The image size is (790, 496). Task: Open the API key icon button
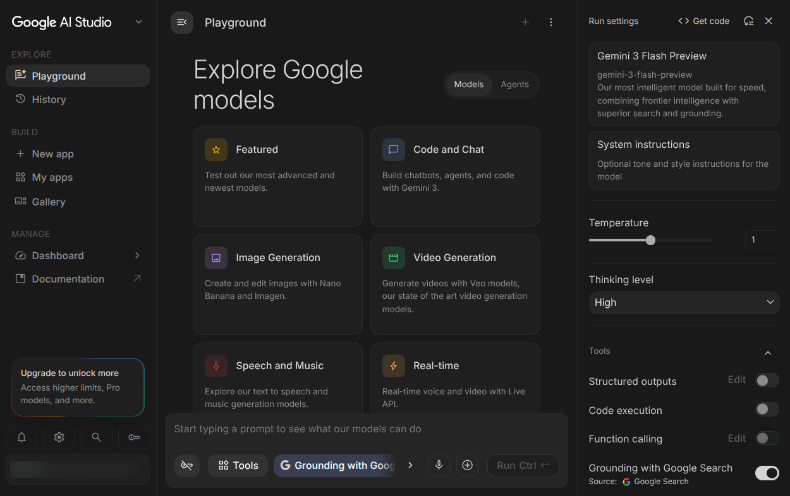coord(134,437)
